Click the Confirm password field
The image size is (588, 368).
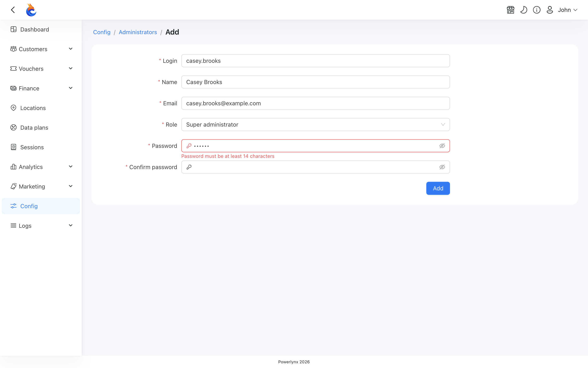(315, 167)
